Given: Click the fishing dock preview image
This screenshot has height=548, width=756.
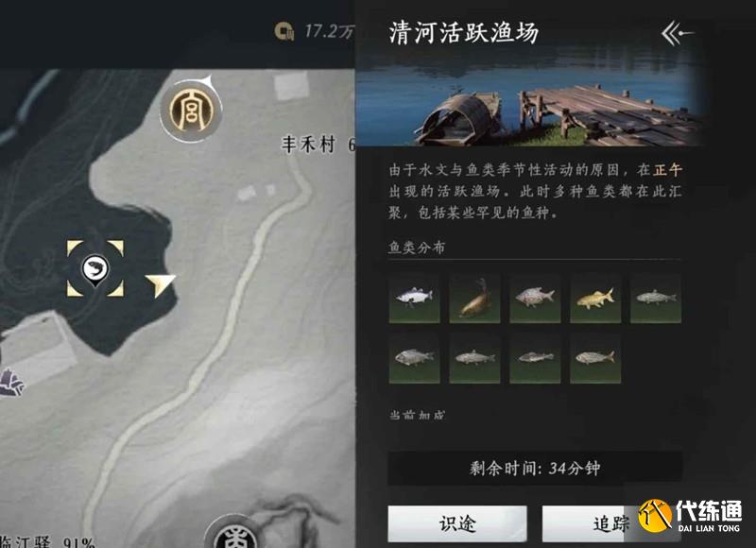Looking at the screenshot, I should pos(528,98).
